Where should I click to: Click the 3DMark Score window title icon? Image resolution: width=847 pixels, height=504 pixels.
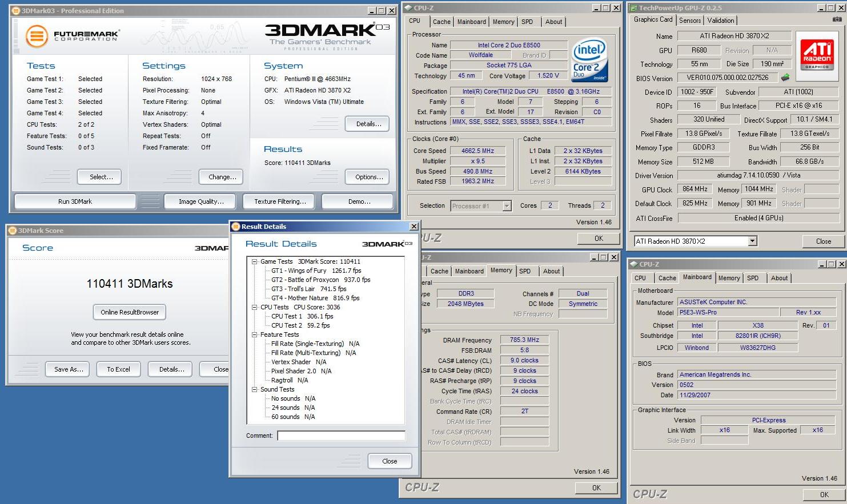pyautogui.click(x=13, y=231)
